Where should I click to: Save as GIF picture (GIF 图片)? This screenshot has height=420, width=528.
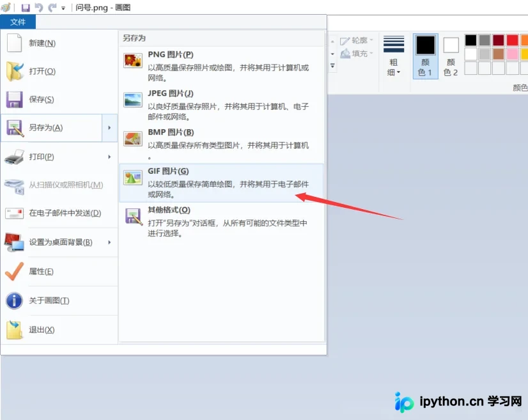pyautogui.click(x=221, y=183)
